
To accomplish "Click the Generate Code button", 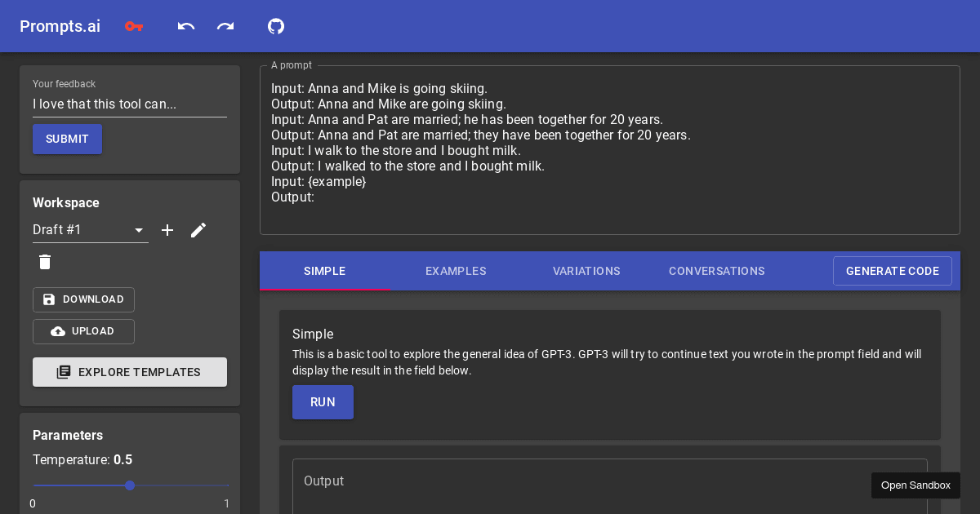I will (x=893, y=271).
